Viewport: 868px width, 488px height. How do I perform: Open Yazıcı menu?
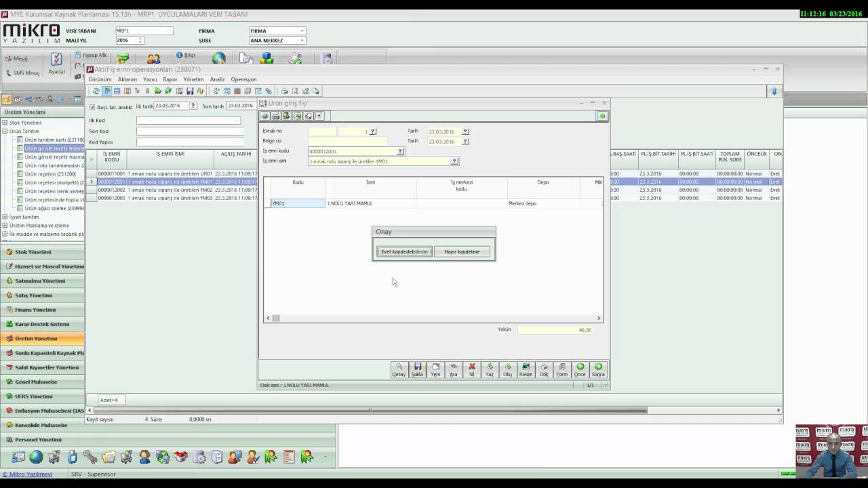[150, 79]
